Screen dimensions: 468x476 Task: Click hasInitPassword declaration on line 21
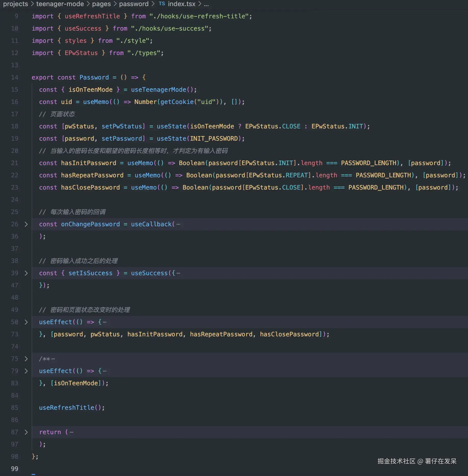88,163
